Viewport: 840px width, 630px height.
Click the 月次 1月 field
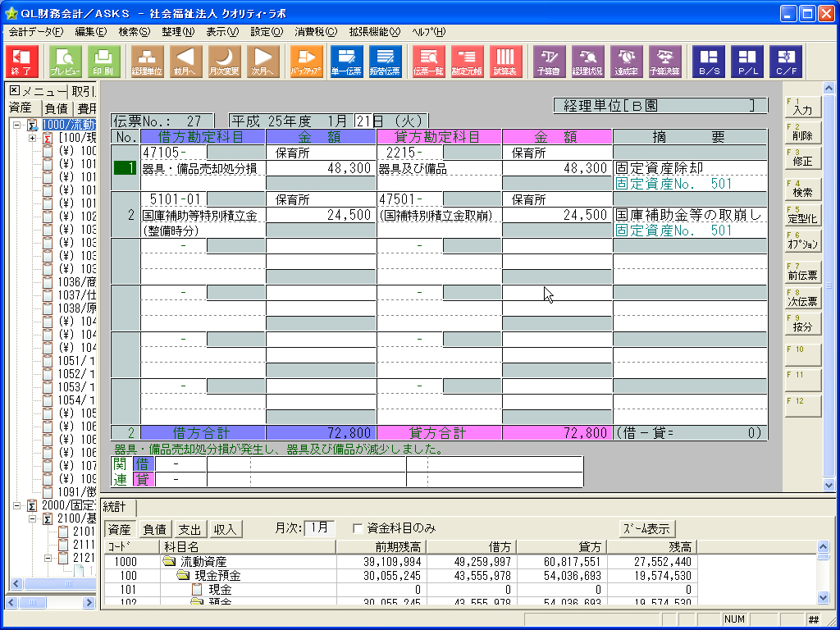[x=319, y=527]
